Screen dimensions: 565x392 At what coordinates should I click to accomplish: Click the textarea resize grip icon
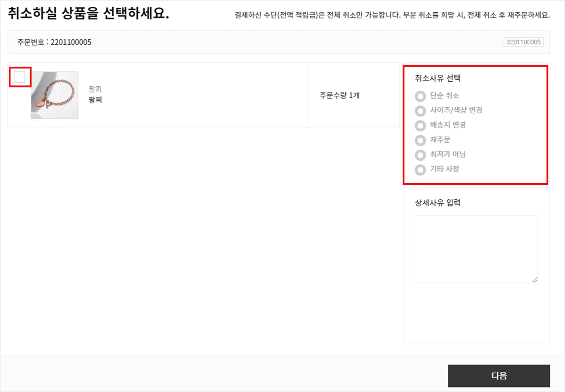click(x=535, y=279)
